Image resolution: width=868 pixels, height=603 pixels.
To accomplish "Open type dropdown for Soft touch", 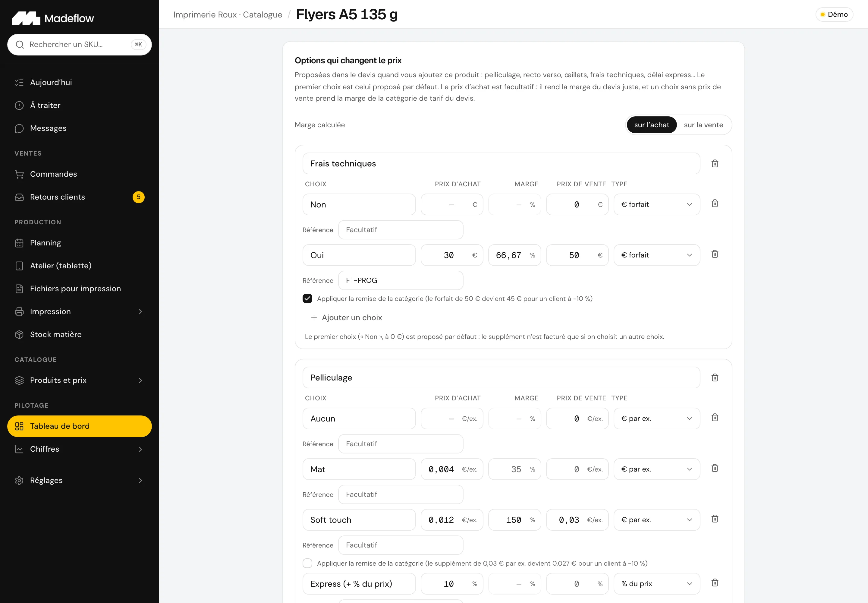I will tap(656, 520).
